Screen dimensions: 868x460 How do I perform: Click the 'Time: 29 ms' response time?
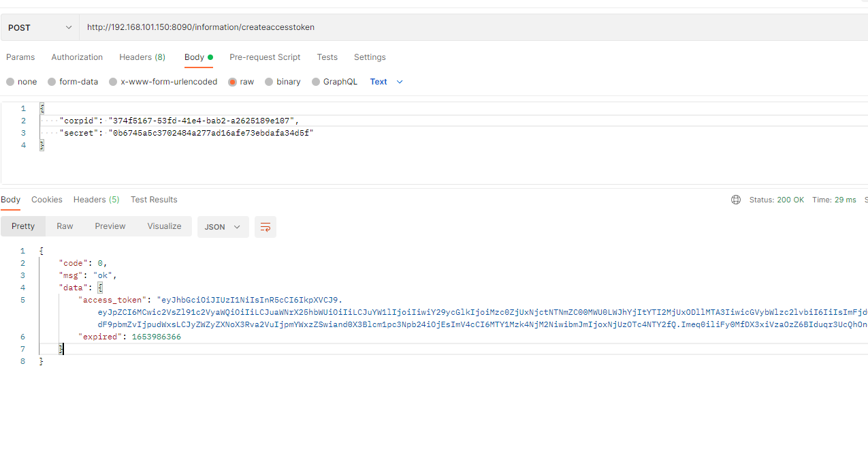834,200
